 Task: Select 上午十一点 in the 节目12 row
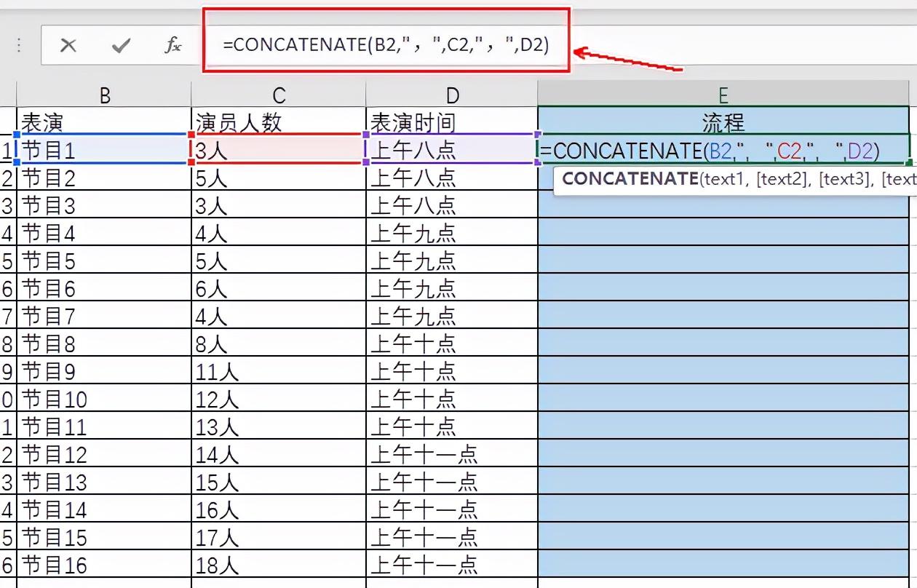click(x=452, y=454)
